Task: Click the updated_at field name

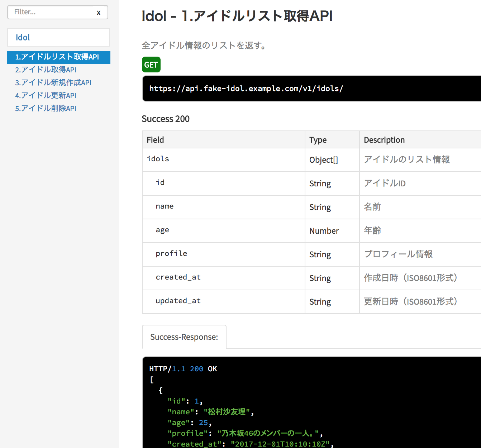Action: pyautogui.click(x=178, y=301)
